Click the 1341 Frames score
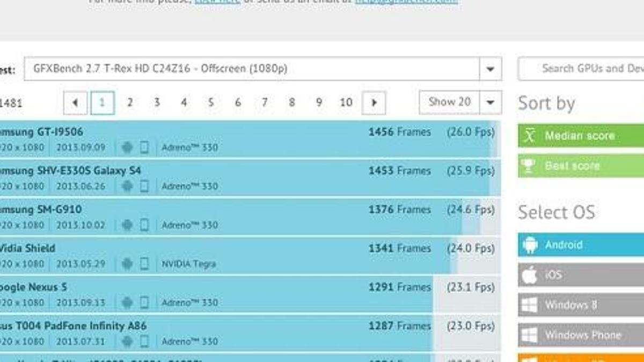 point(399,248)
